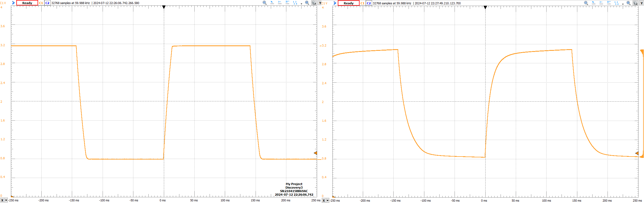Click the orange corner marker at left plot bottom-left
The height and width of the screenshot is (203, 644).
(x=12, y=196)
